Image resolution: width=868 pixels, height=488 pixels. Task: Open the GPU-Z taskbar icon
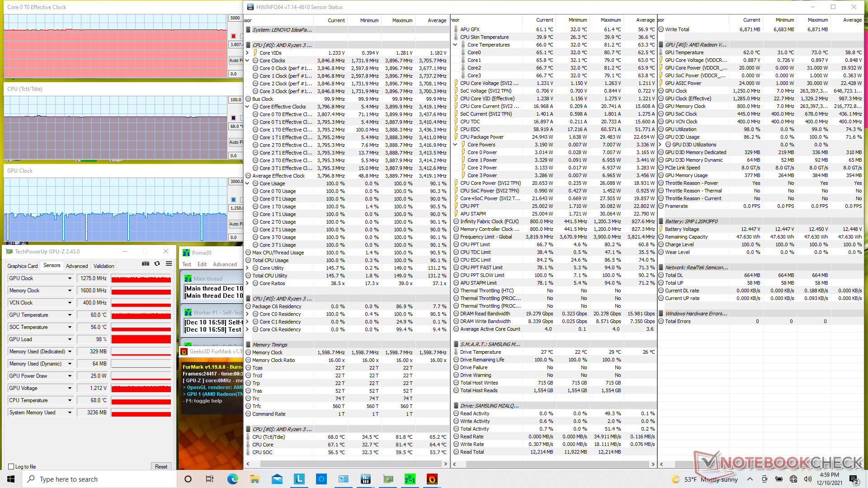387,479
